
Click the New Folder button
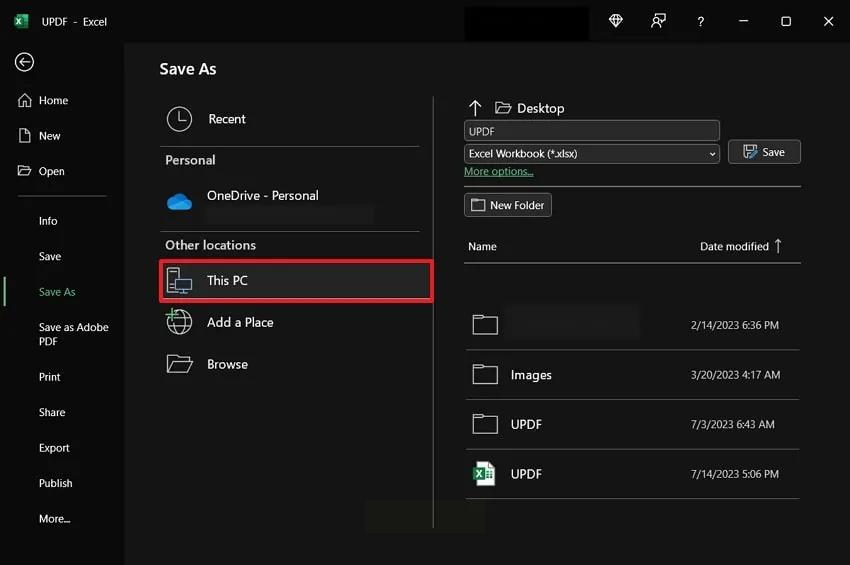click(508, 205)
